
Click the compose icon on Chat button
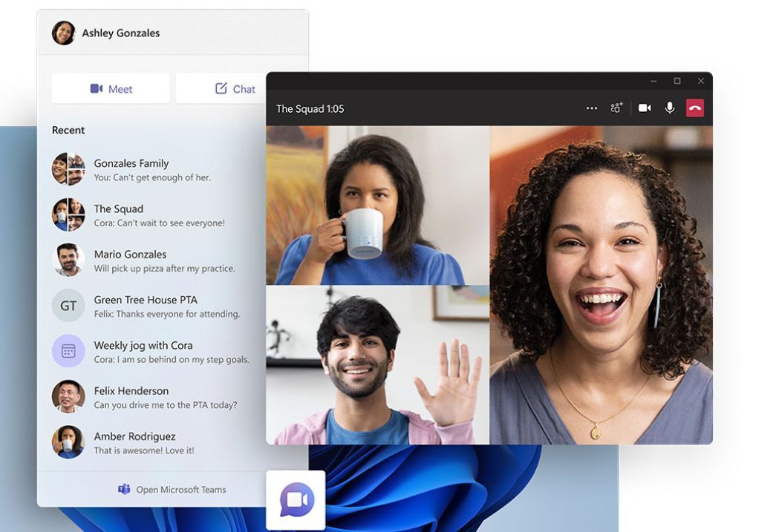coord(221,88)
